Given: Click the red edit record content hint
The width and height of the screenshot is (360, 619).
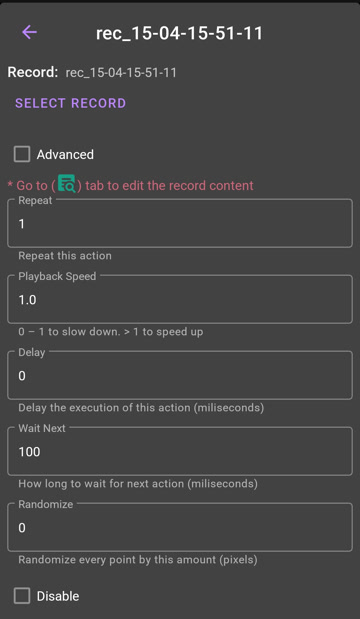Looking at the screenshot, I should click(x=131, y=185).
